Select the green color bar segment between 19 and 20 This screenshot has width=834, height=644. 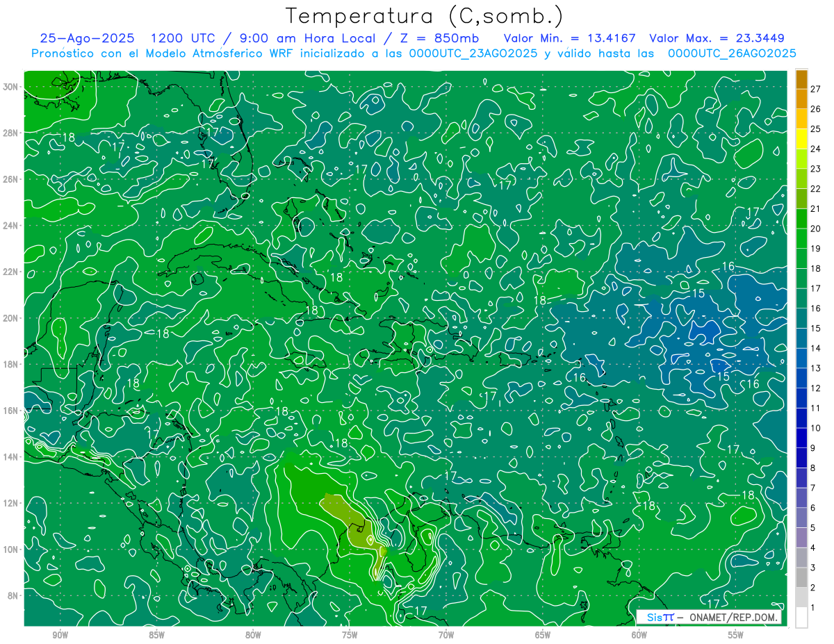coord(801,239)
